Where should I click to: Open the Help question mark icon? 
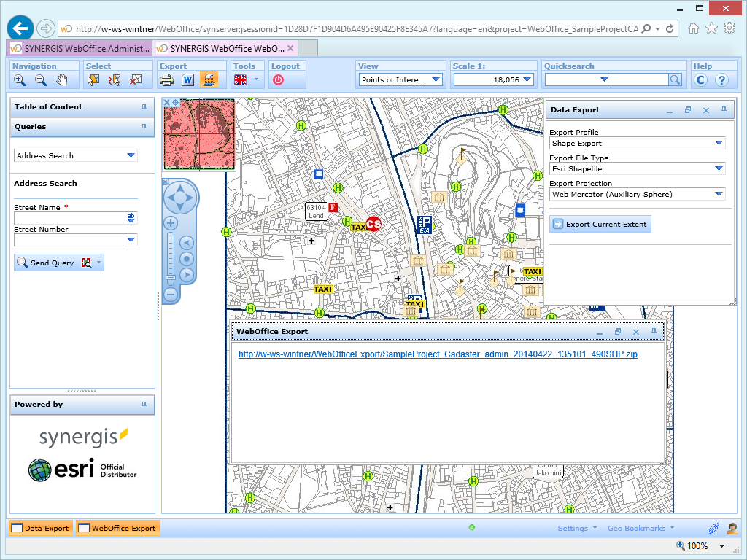pos(721,80)
